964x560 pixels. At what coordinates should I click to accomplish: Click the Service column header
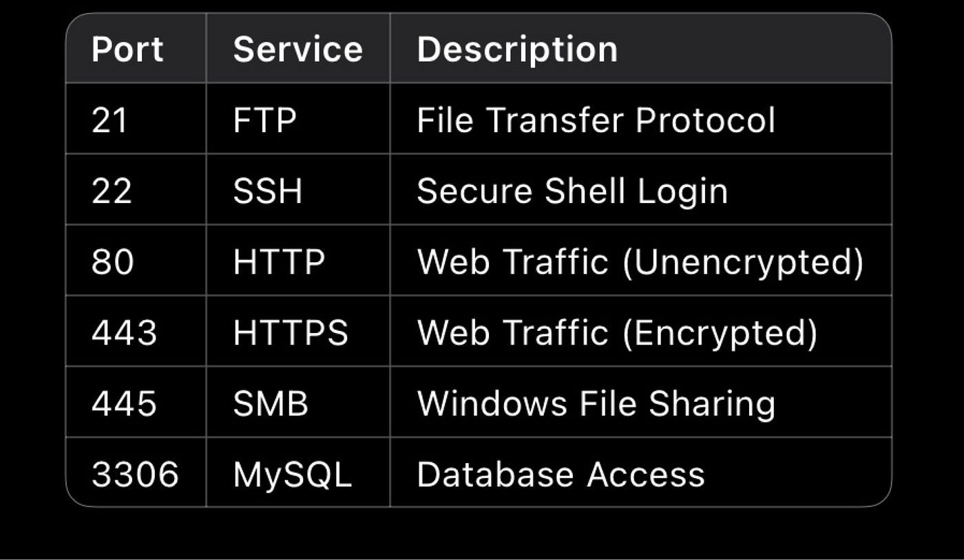(x=297, y=50)
